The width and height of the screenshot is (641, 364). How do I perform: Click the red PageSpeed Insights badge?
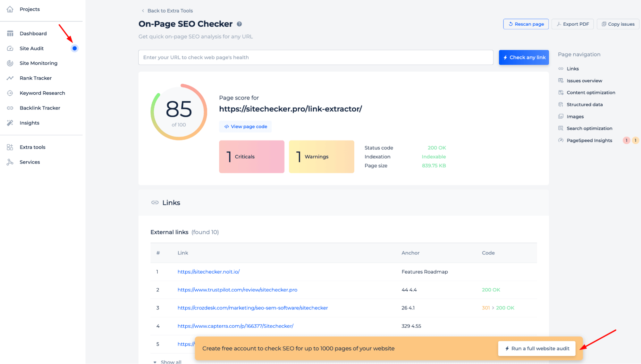pos(626,140)
